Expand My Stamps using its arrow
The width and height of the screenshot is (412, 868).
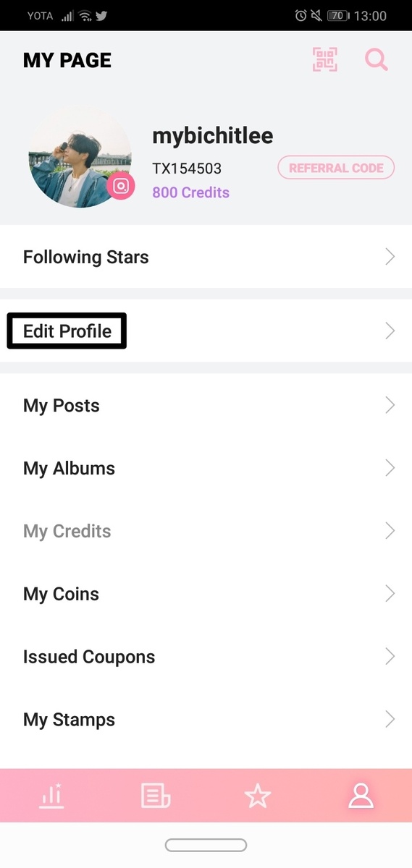click(x=390, y=719)
